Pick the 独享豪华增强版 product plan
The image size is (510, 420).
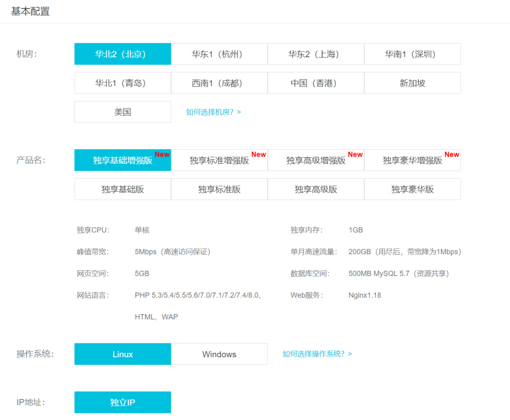tap(412, 160)
